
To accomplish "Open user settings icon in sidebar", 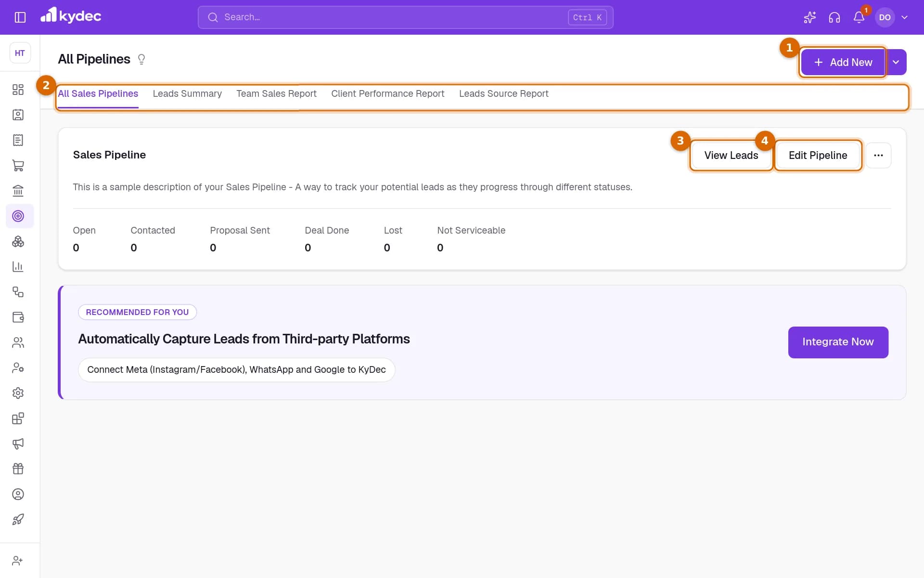I will click(18, 368).
